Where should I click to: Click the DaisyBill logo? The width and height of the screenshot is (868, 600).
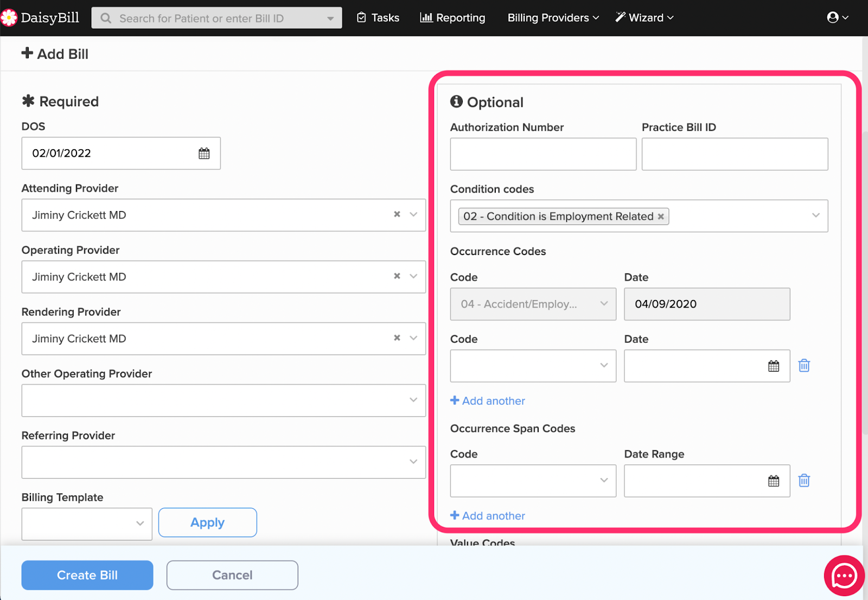point(40,18)
